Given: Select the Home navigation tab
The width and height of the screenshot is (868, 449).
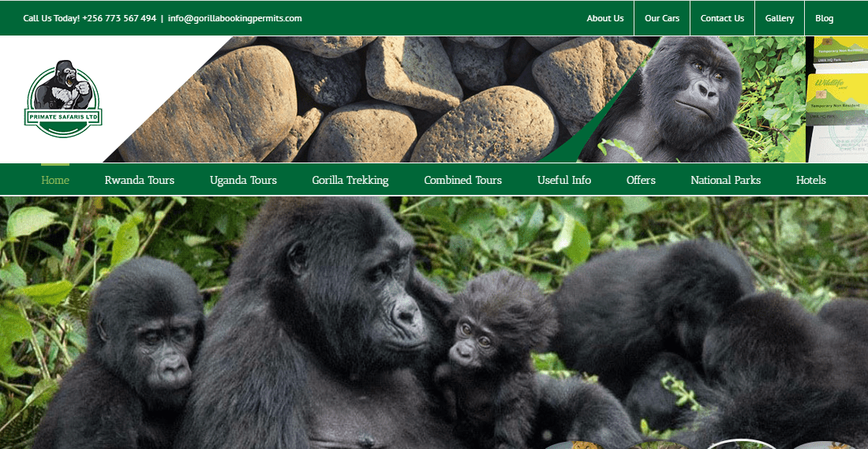Looking at the screenshot, I should [55, 180].
